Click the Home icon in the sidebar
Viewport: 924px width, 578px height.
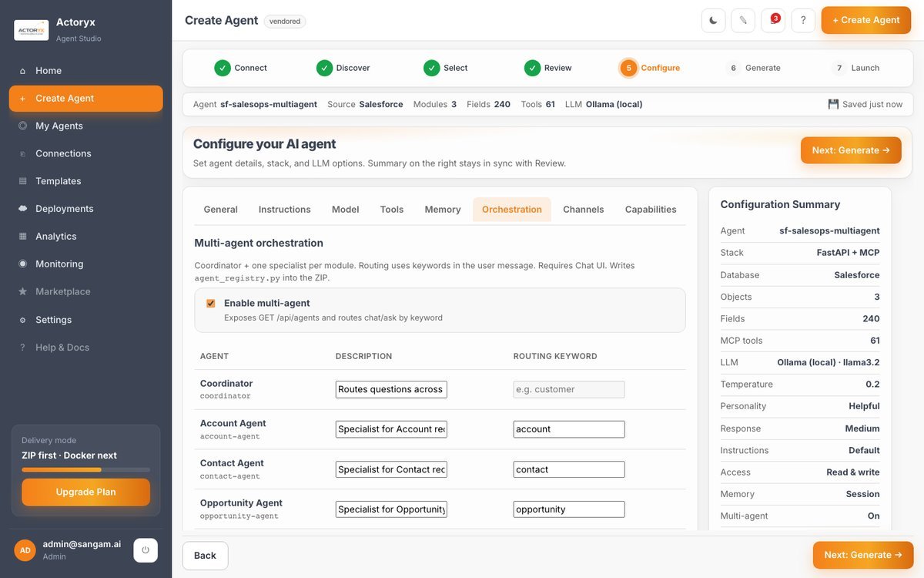[x=22, y=71]
